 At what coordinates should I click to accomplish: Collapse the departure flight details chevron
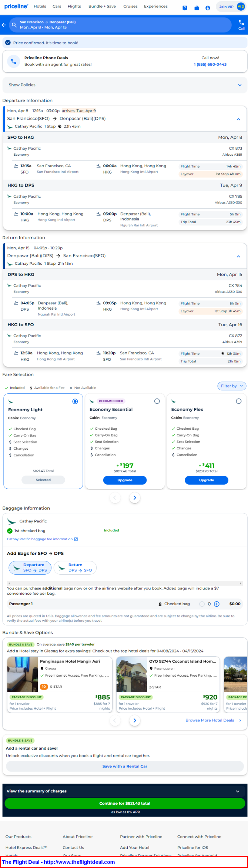point(238,119)
